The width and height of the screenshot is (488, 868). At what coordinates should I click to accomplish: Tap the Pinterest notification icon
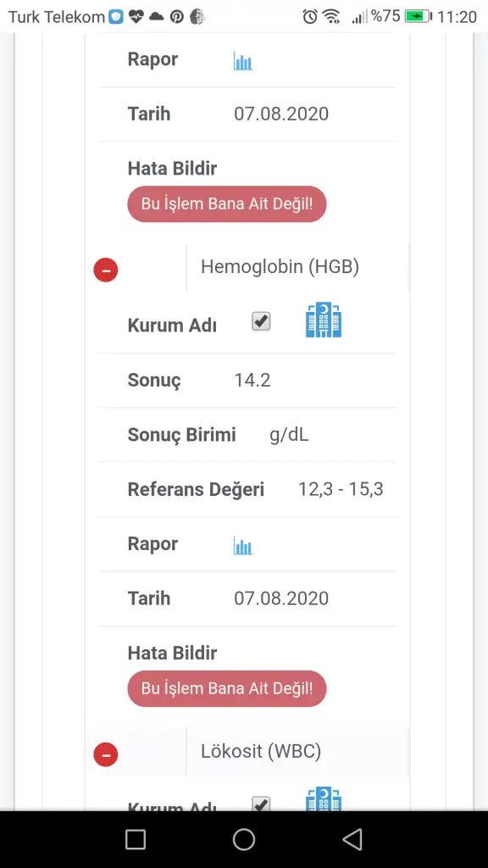[176, 17]
